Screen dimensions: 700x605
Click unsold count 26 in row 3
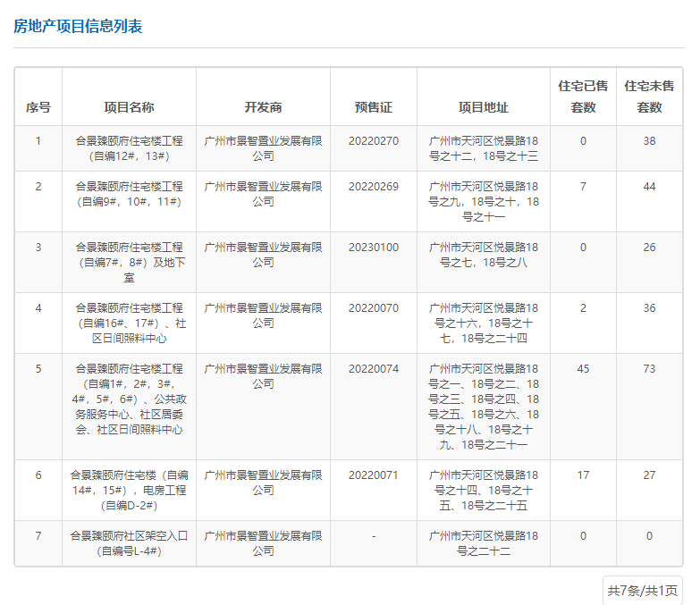649,248
